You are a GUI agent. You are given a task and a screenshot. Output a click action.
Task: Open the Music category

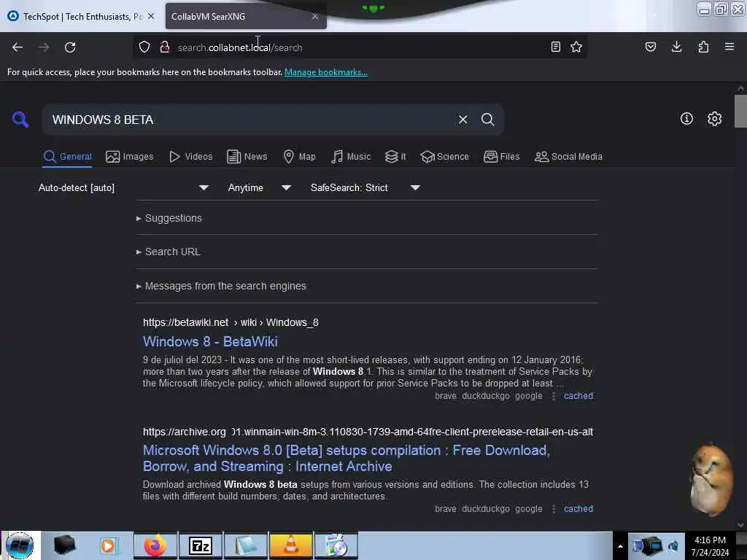351,157
